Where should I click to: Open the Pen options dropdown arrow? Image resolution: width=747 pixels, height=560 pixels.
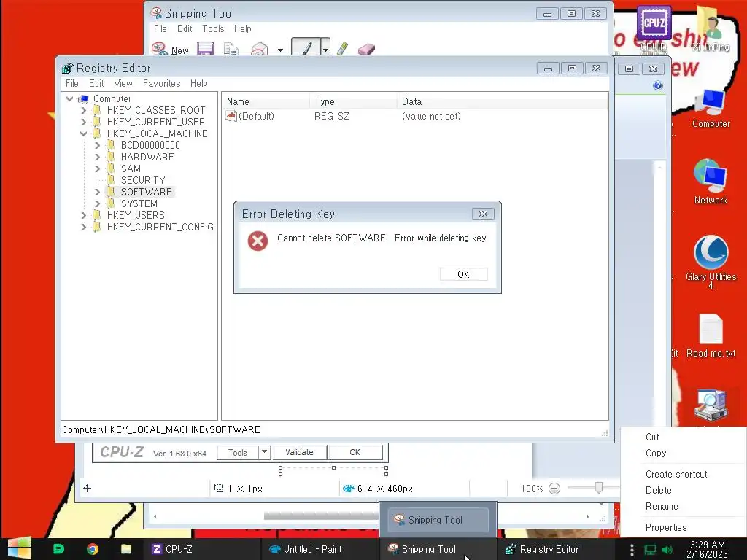coord(325,49)
